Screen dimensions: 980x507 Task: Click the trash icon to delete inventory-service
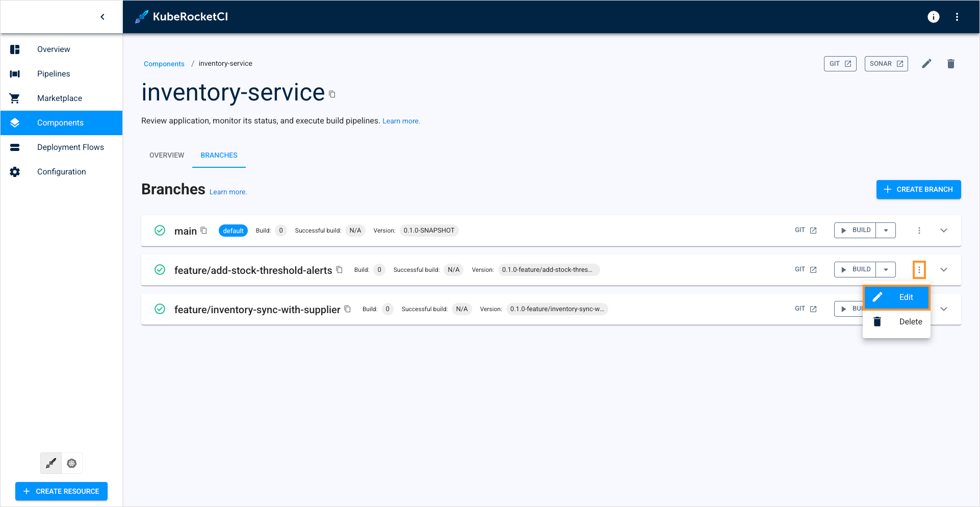coord(950,64)
